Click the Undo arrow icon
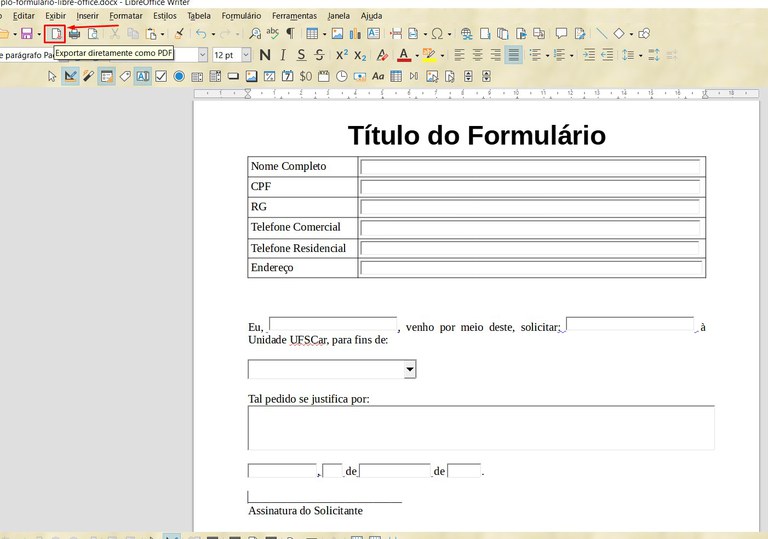This screenshot has width=768, height=539. [x=201, y=34]
